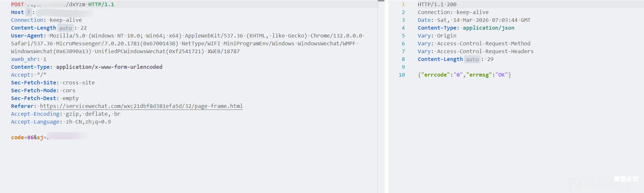Place cursor in code=86 request body
This screenshot has height=193, width=644.
[x=22, y=138]
